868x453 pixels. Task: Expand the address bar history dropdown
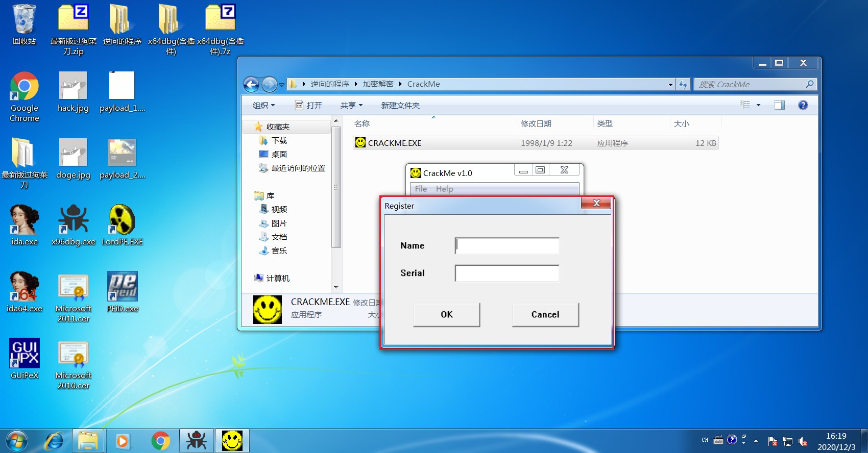coord(670,85)
